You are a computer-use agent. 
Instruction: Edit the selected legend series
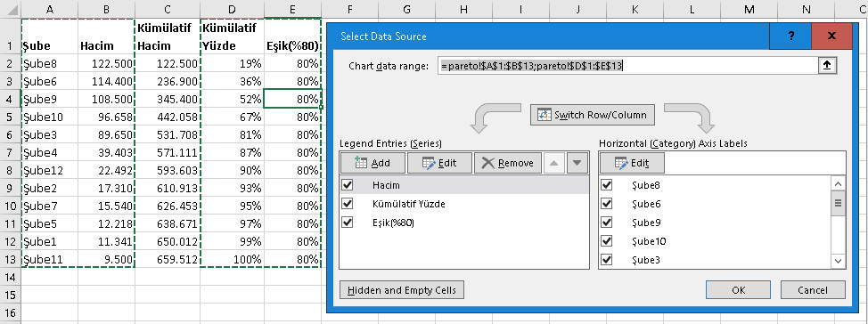click(439, 163)
